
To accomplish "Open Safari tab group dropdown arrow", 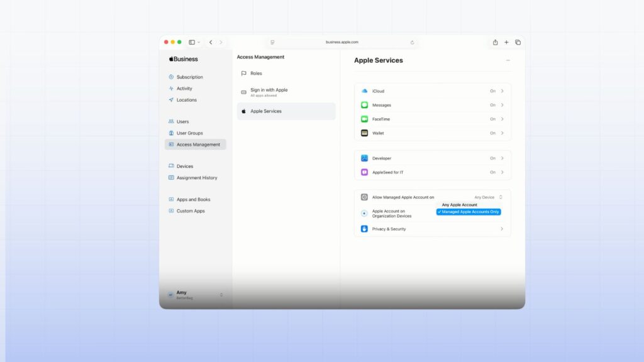I will coord(199,42).
